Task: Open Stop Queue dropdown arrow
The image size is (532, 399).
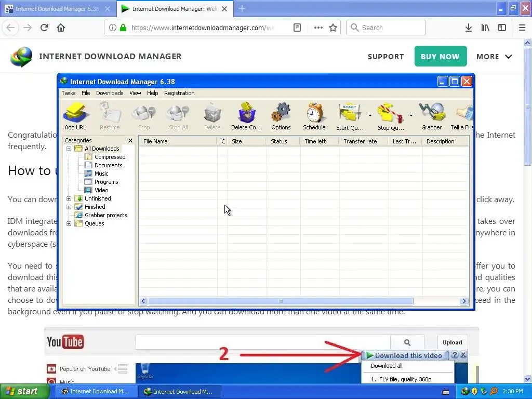Action: pyautogui.click(x=411, y=116)
